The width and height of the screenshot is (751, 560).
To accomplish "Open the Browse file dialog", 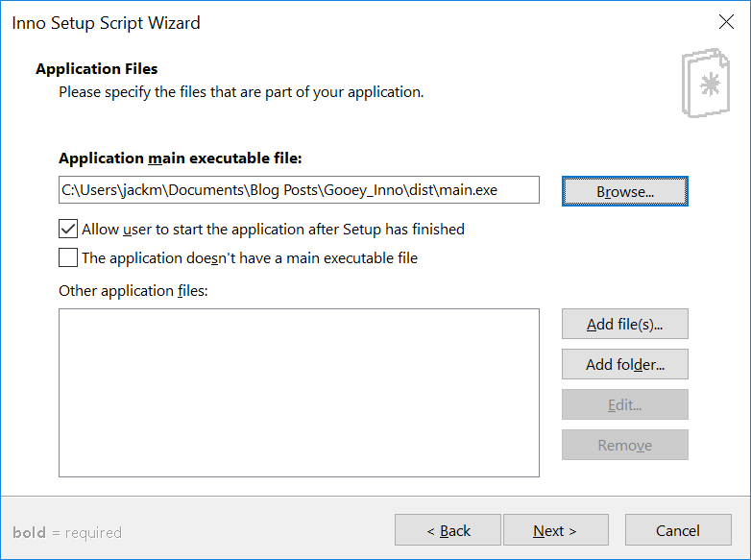I will click(x=624, y=191).
